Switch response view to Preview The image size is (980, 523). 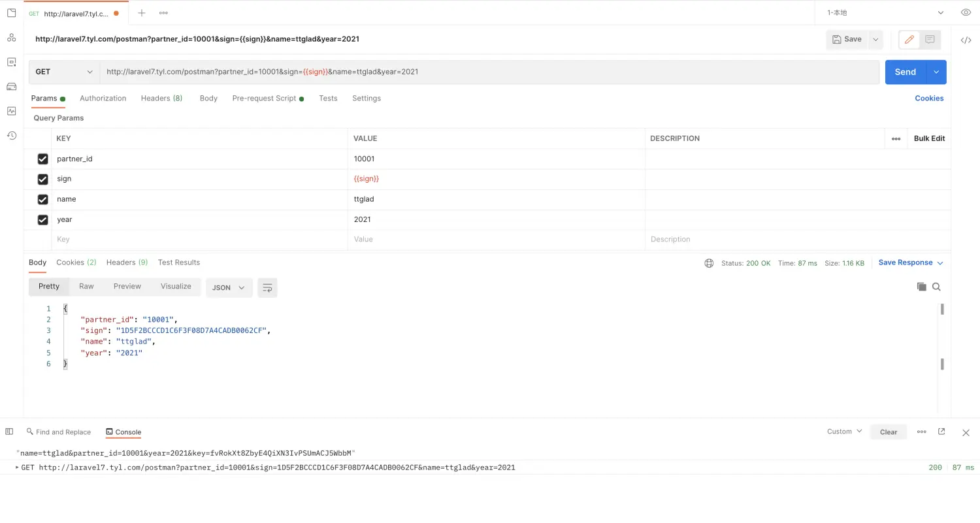(127, 287)
